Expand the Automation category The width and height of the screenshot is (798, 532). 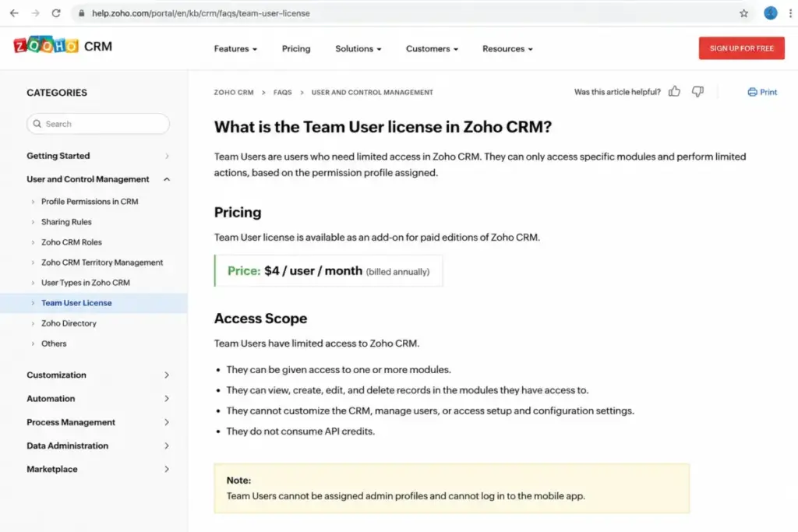click(97, 398)
